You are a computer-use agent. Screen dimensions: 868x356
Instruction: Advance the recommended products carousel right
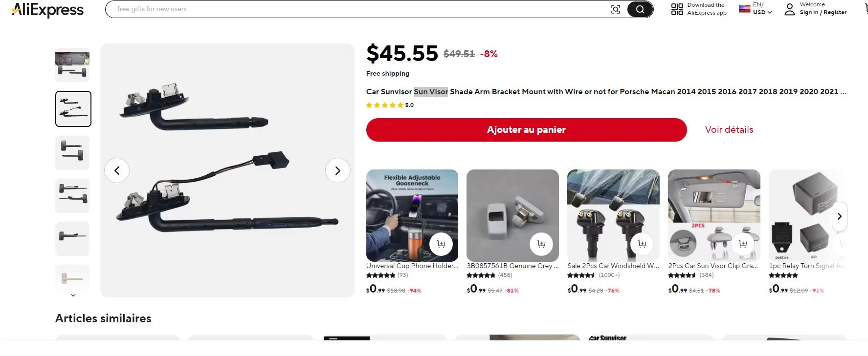(839, 216)
